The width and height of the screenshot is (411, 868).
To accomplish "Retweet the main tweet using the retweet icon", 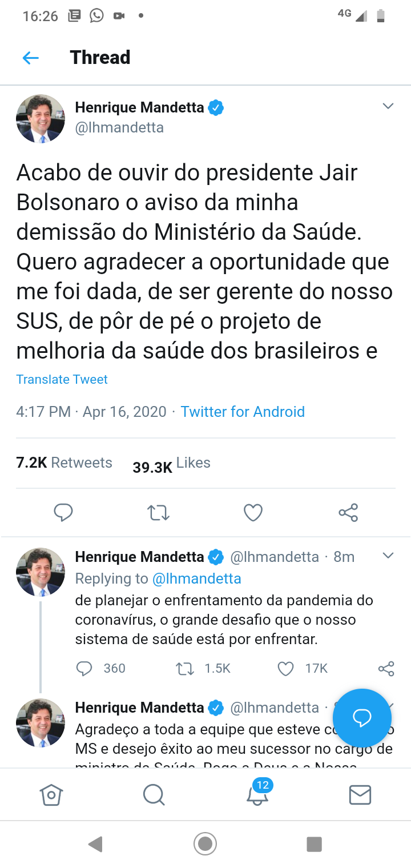I will click(x=158, y=512).
